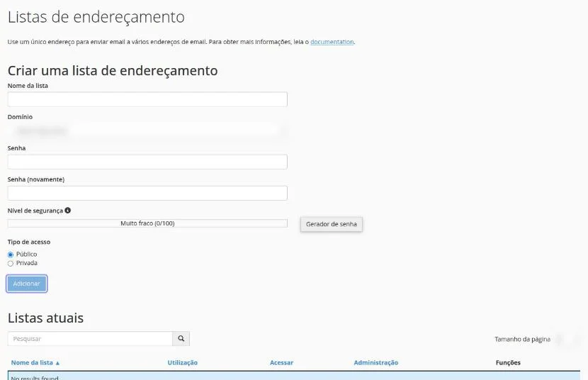Open the documentation link
The width and height of the screenshot is (588, 380).
pos(332,42)
